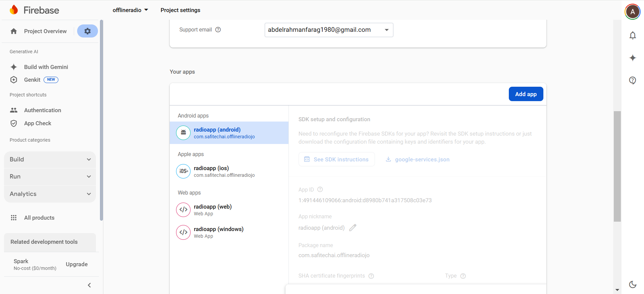Click the App Check shield icon
The image size is (644, 294).
pos(14,123)
